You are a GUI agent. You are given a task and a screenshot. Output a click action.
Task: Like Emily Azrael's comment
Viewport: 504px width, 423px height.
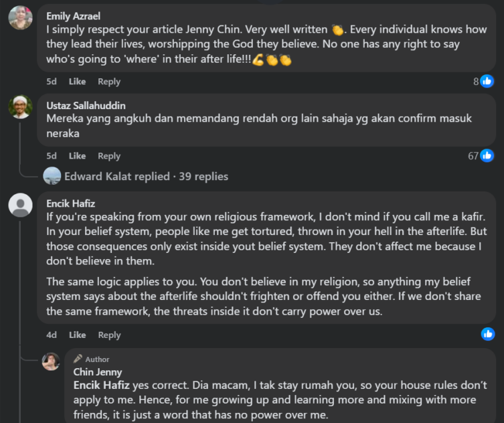tap(77, 82)
